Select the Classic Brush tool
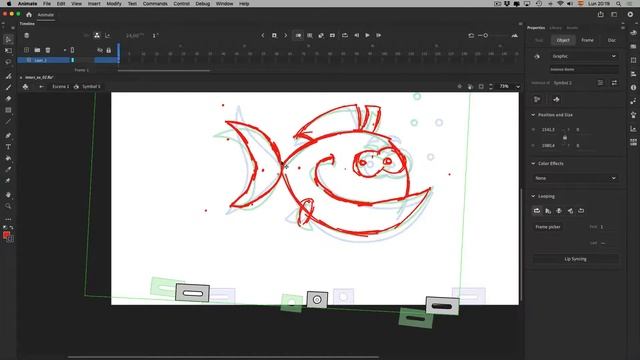This screenshot has width=640, height=360. [8, 87]
